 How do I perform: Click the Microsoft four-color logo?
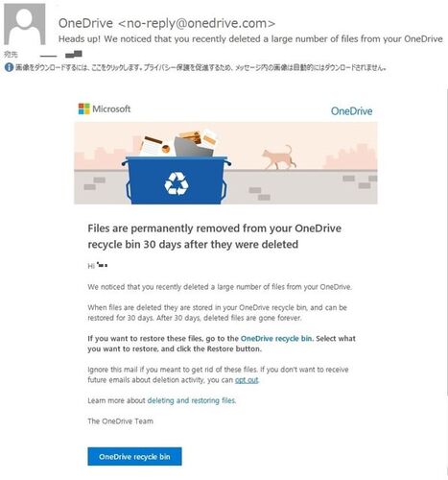pos(84,108)
